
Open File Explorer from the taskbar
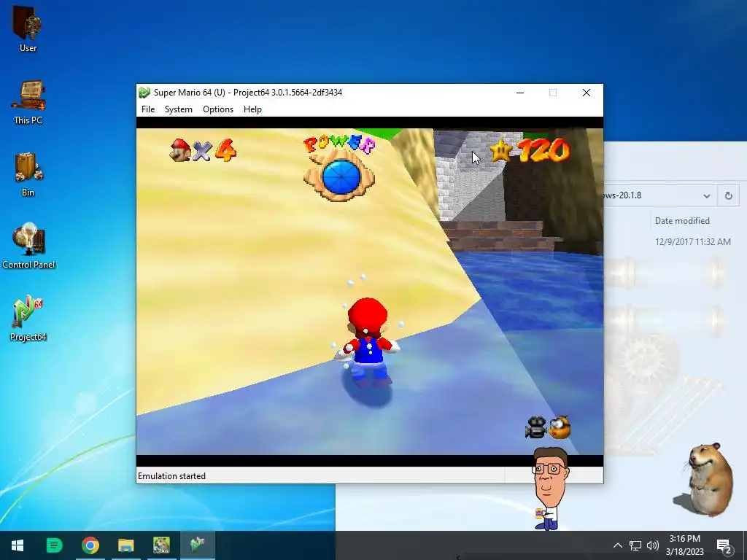pos(126,545)
